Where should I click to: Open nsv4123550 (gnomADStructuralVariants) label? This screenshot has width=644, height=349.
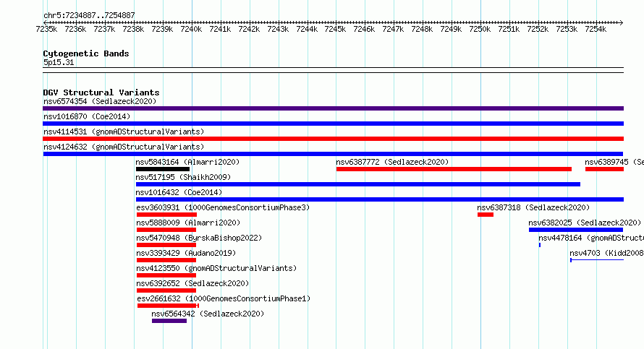(x=216, y=268)
